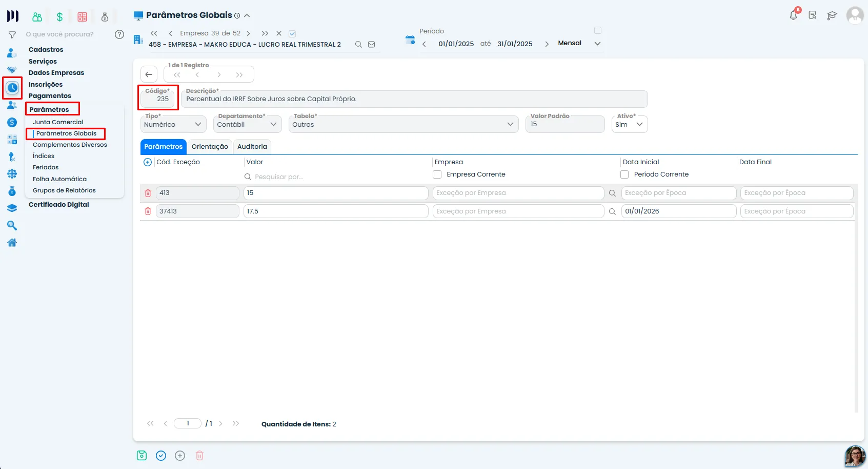The image size is (868, 469).
Task: Click the home icon in sidebar
Action: (x=12, y=243)
